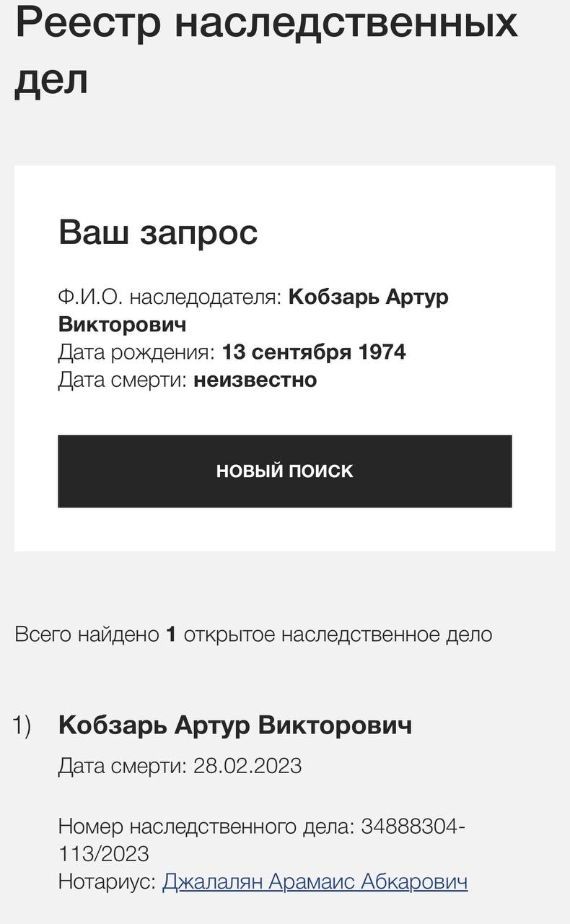Click bold Кобзарь Артур in query card

click(x=368, y=297)
